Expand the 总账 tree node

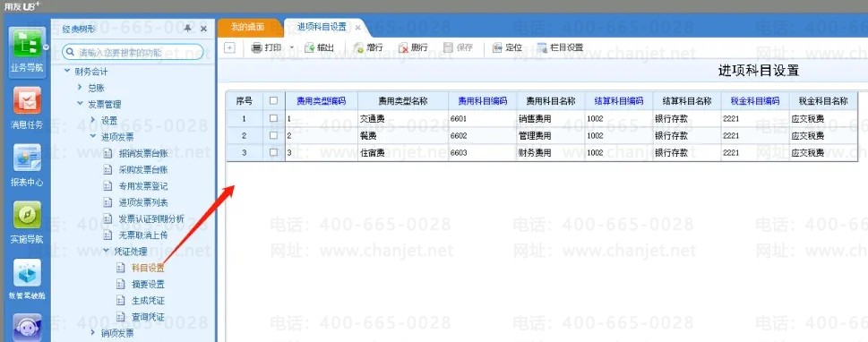[x=81, y=88]
